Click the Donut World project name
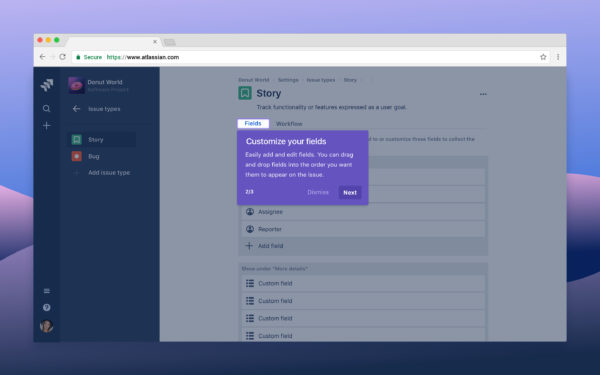This screenshot has width=600, height=375. click(105, 82)
